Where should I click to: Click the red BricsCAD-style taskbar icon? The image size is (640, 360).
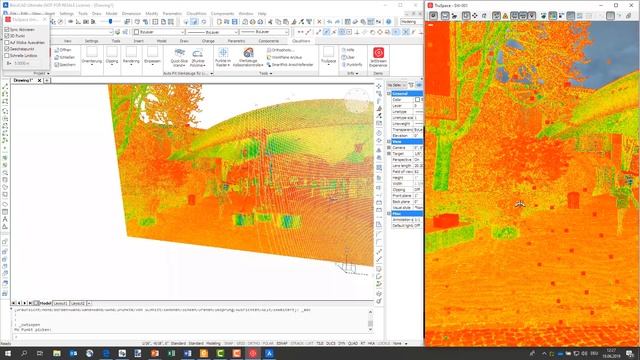[253, 353]
